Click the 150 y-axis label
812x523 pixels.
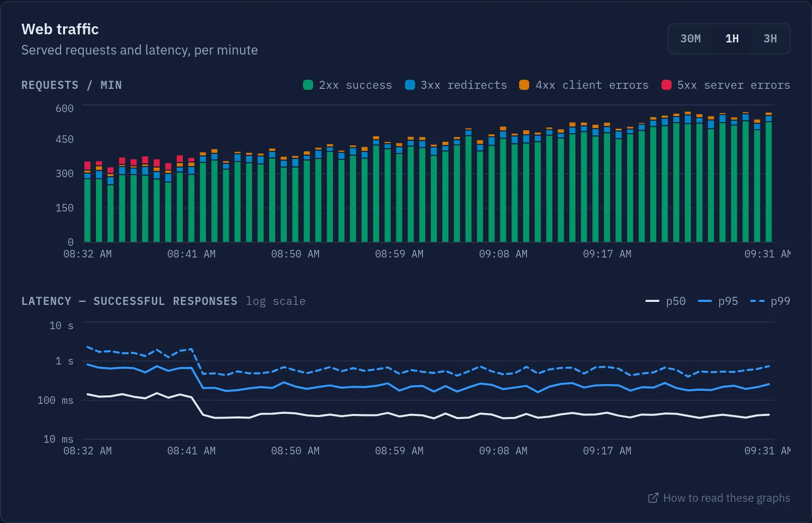point(65,208)
